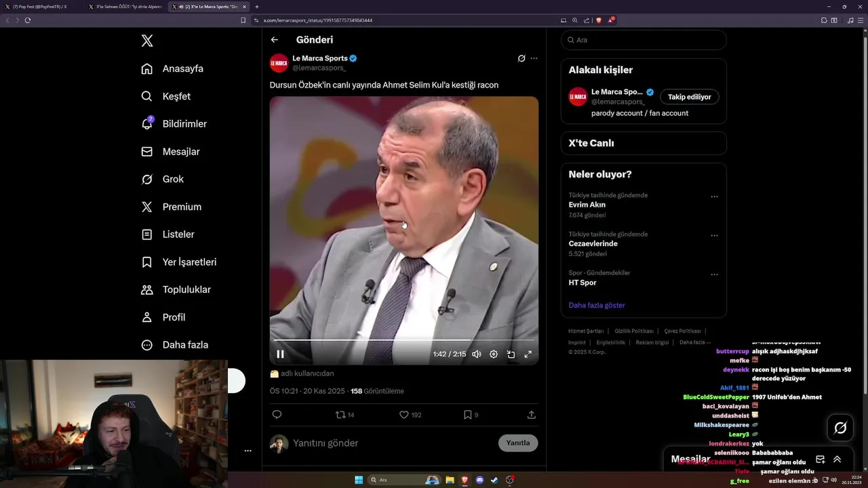Open the Gizlilik Politikası footer link
Viewport: 868px width, 488px height.
point(634,331)
